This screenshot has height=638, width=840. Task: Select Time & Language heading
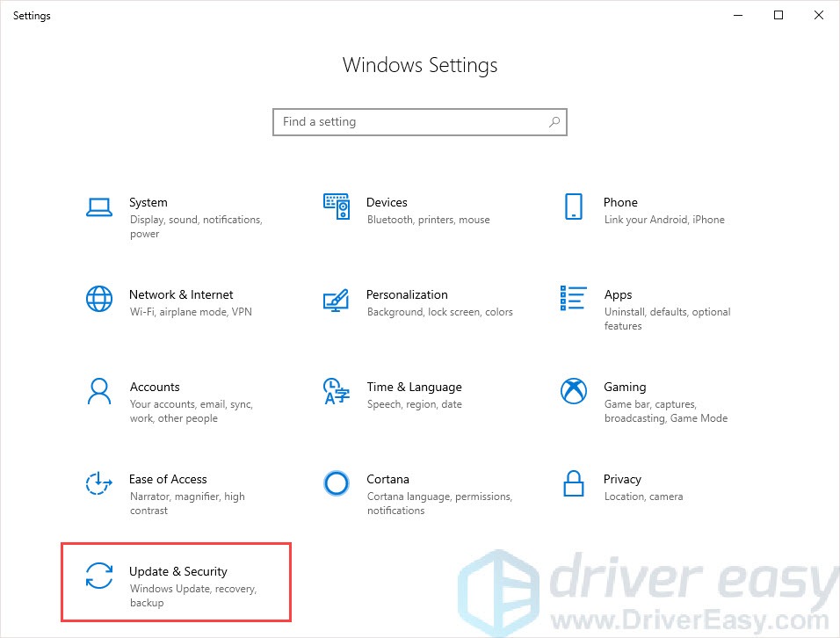[x=414, y=388]
